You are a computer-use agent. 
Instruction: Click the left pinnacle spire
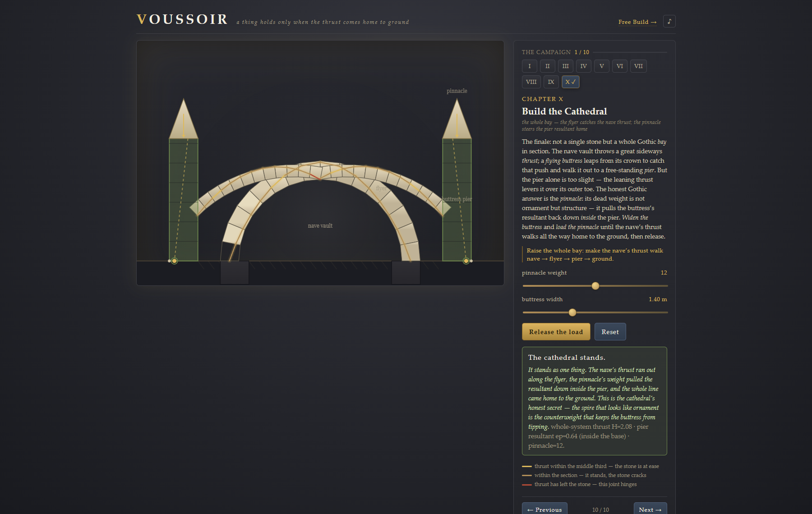(x=184, y=119)
